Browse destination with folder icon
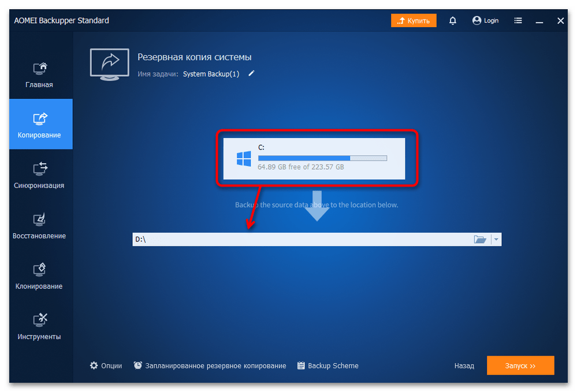The image size is (577, 392). (480, 240)
